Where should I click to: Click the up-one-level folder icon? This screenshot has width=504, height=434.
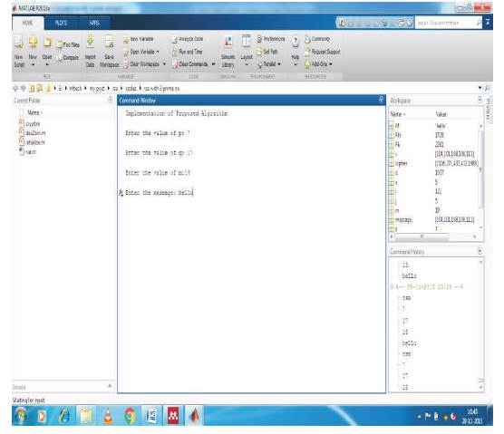[x=32, y=88]
